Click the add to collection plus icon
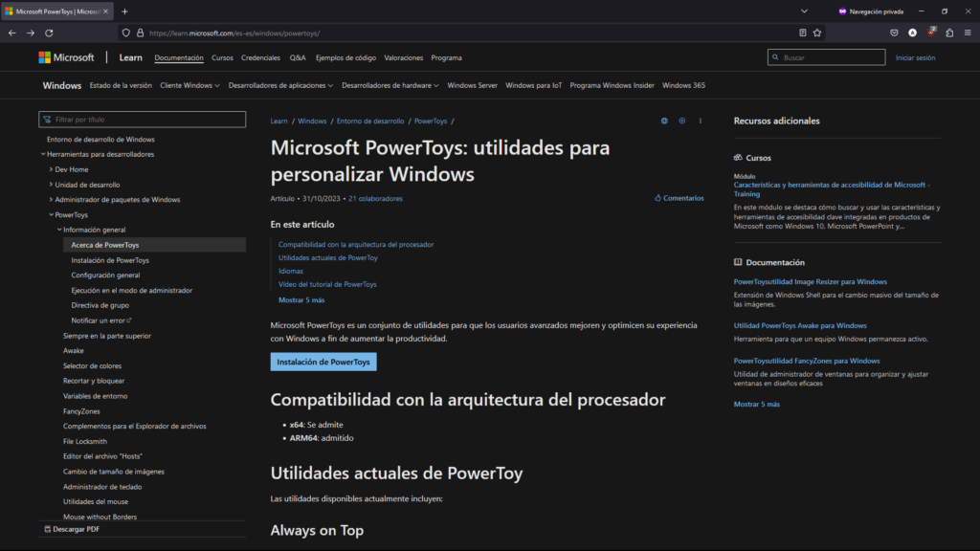Image resolution: width=980 pixels, height=551 pixels. [681, 121]
